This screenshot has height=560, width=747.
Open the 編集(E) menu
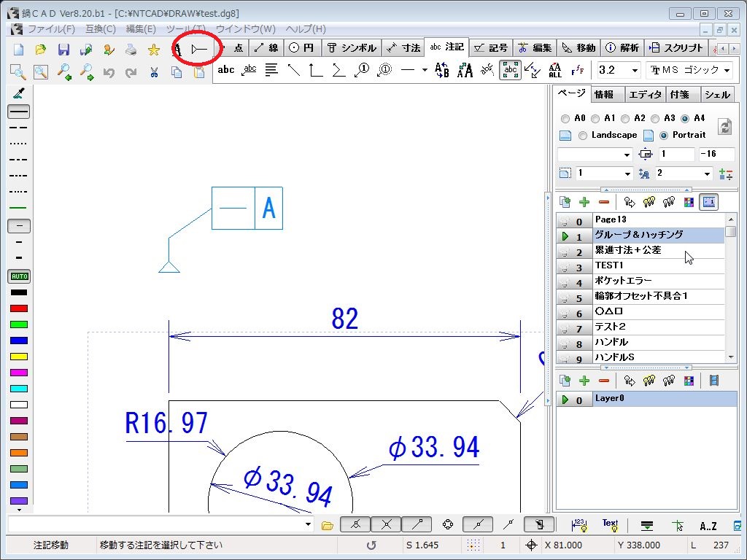141,29
